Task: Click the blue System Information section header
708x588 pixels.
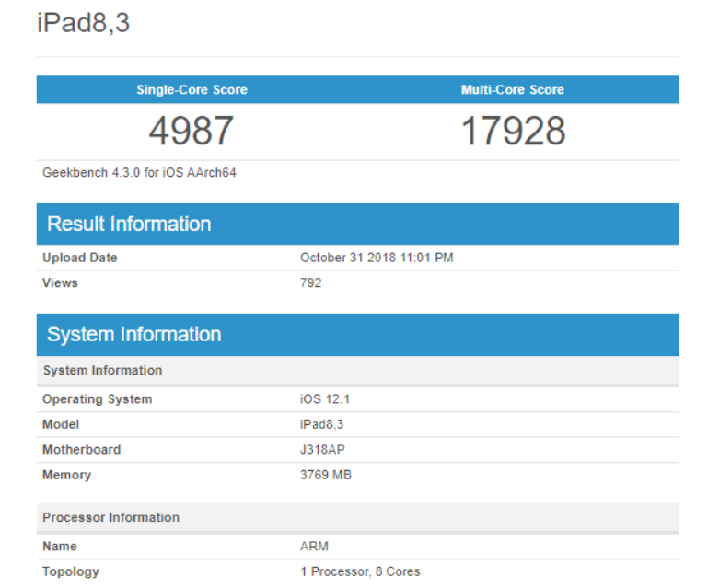Action: (x=134, y=335)
